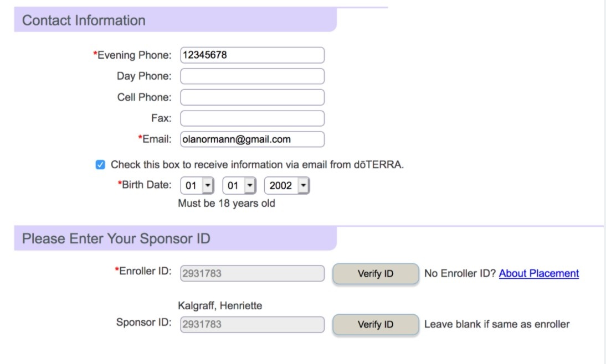The height and width of the screenshot is (364, 606).
Task: Select the Cell Phone input field
Action: [252, 97]
